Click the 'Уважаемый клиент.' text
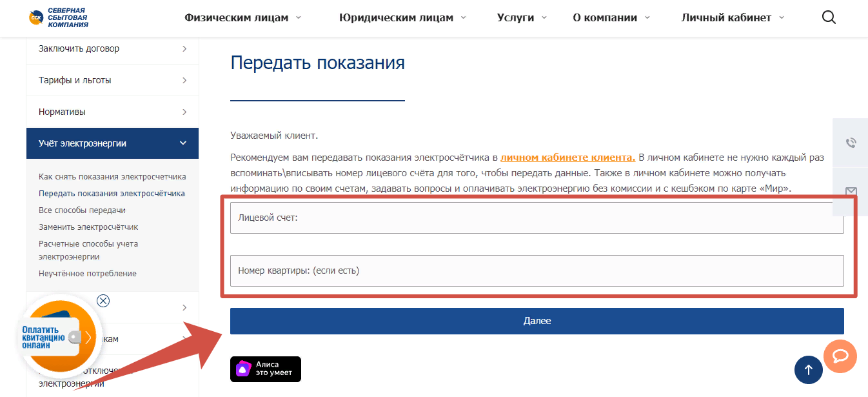This screenshot has width=868, height=397. click(274, 136)
